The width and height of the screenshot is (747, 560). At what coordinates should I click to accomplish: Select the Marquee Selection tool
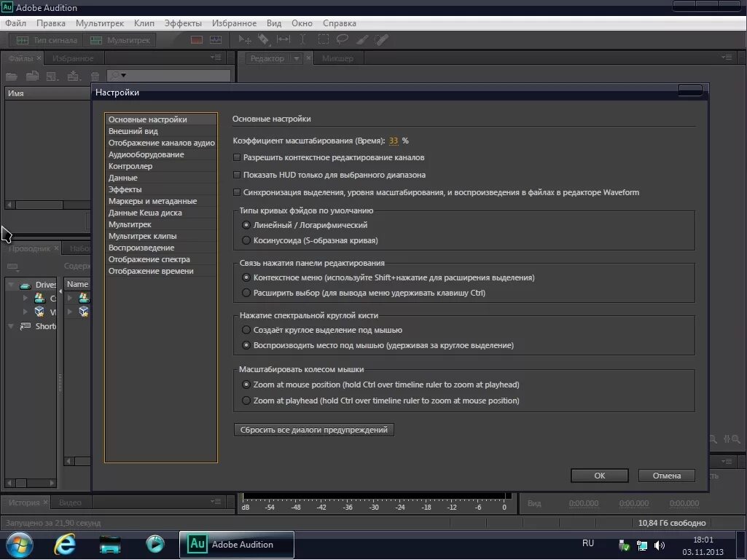coord(324,39)
